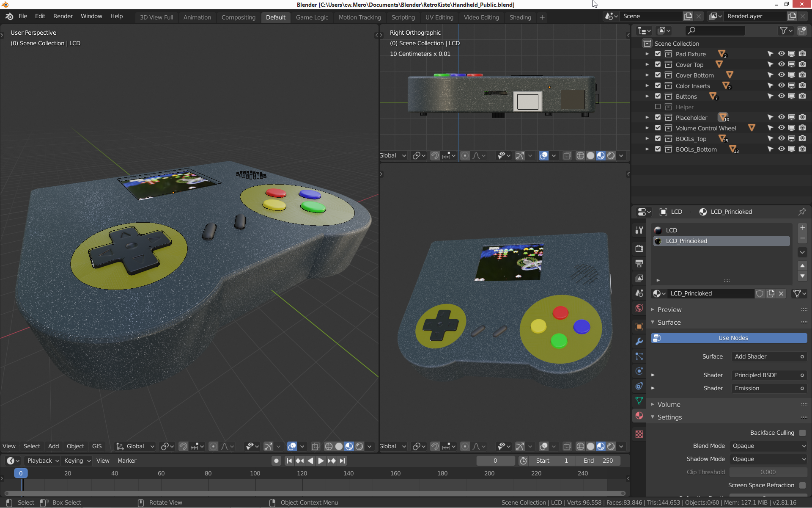The width and height of the screenshot is (812, 508).
Task: Add new material slot with plus icon
Action: (x=802, y=228)
